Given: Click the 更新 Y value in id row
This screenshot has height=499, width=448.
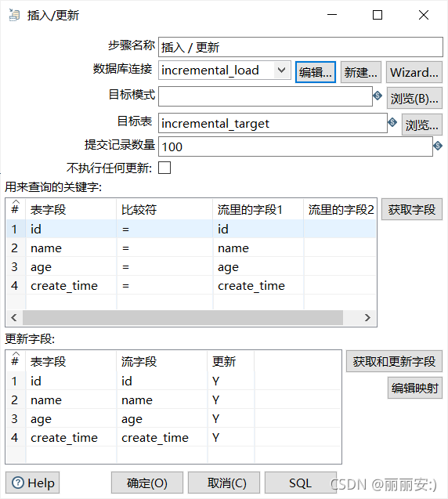Looking at the screenshot, I should coord(231,381).
